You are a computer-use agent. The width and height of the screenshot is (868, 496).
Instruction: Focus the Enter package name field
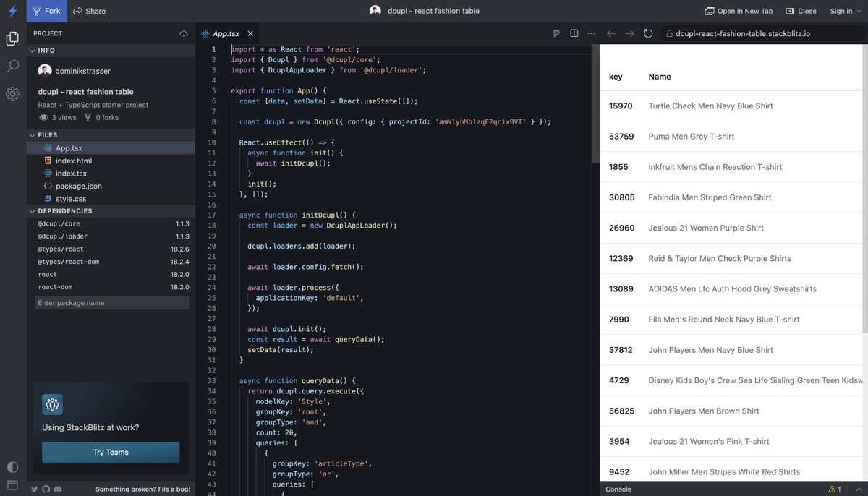pyautogui.click(x=112, y=303)
